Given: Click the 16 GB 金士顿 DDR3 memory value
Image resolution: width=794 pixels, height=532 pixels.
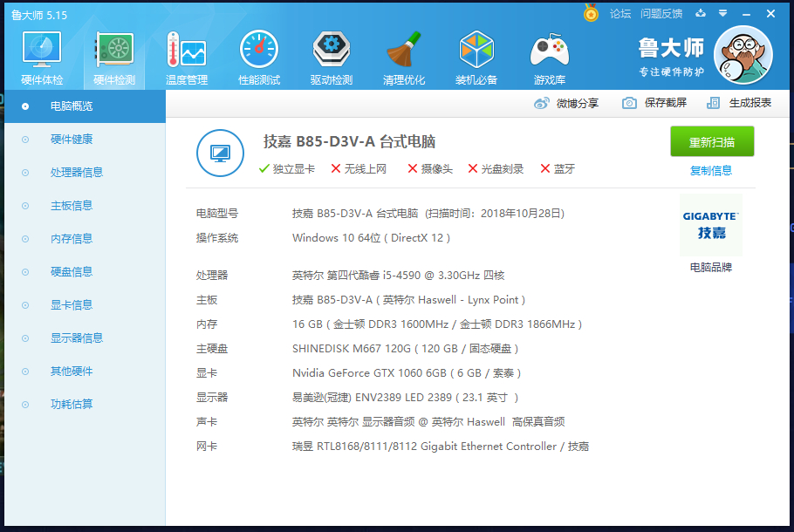Looking at the screenshot, I should tap(437, 324).
